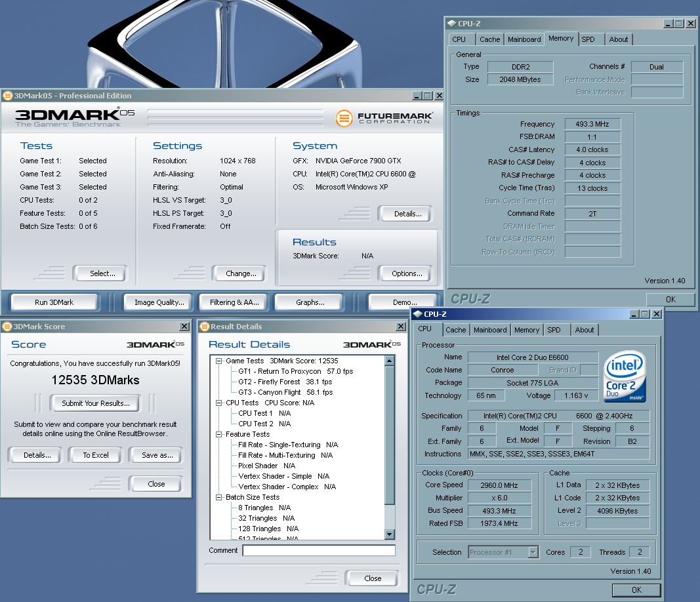Click Close in 3DMark Score window

(x=156, y=484)
